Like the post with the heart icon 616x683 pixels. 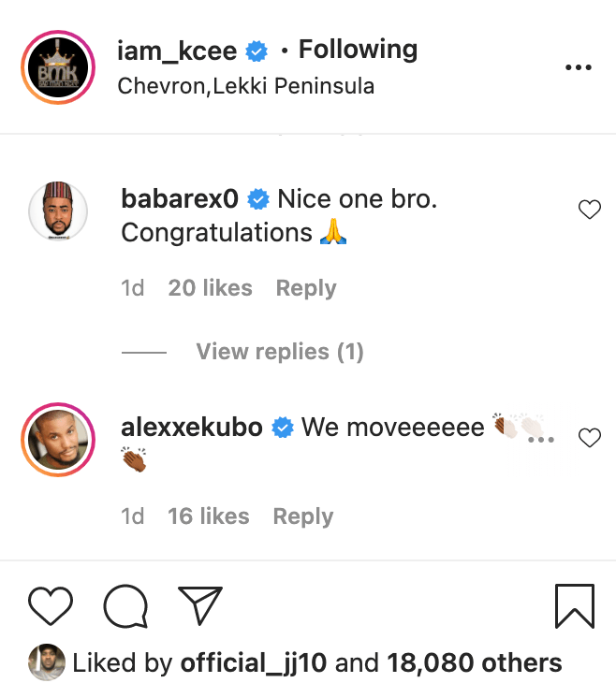[51, 606]
